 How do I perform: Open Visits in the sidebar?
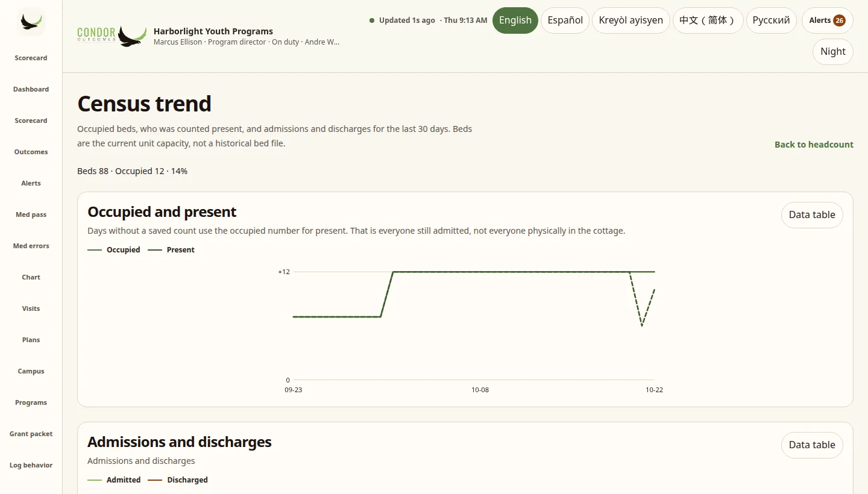[x=31, y=308]
